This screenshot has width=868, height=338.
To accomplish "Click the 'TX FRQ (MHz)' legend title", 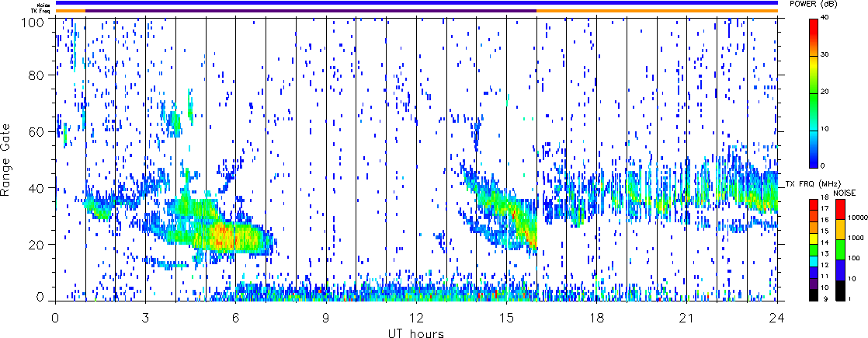I will coord(812,184).
